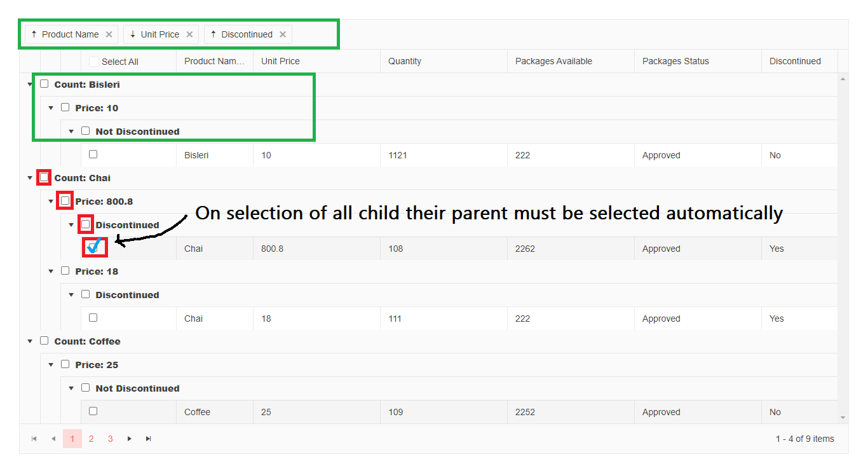868x473 pixels.
Task: Go to first page pager icon
Action: [34, 439]
